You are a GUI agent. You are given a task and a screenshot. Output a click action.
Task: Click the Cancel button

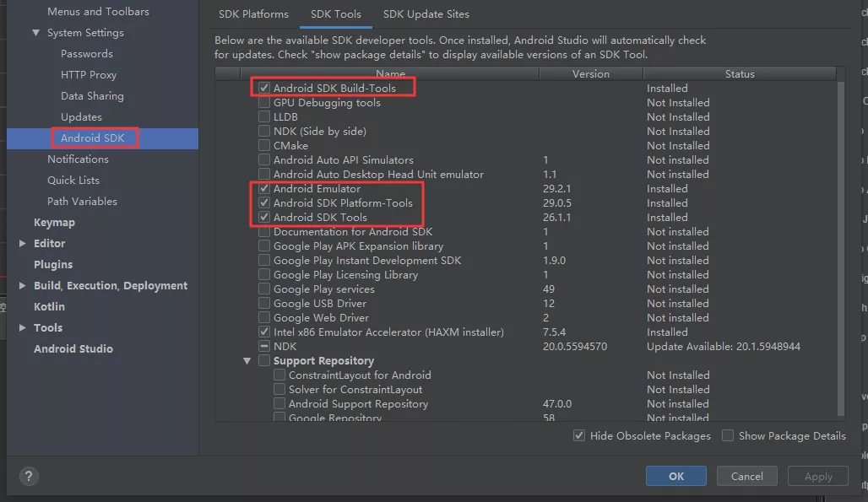(x=746, y=476)
